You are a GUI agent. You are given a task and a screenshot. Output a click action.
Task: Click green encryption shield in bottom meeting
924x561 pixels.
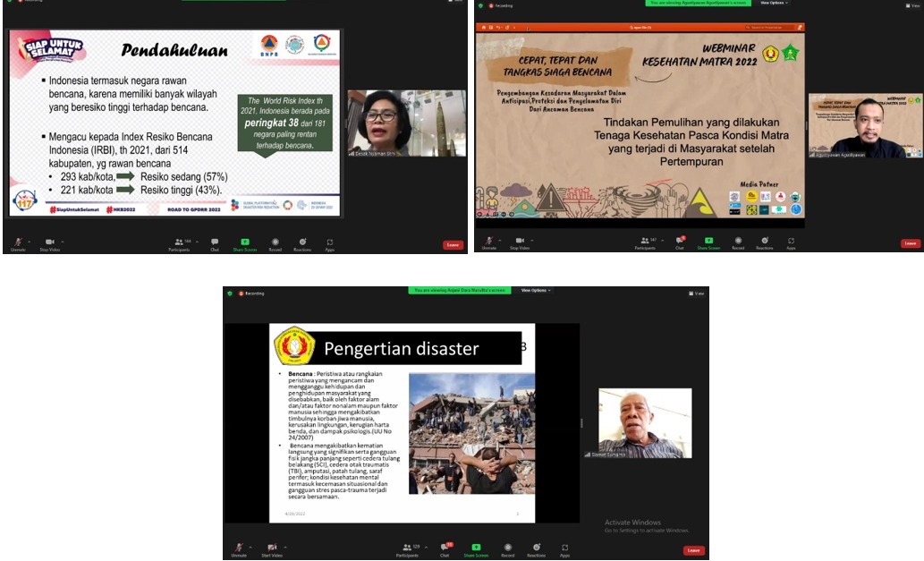pyautogui.click(x=230, y=293)
